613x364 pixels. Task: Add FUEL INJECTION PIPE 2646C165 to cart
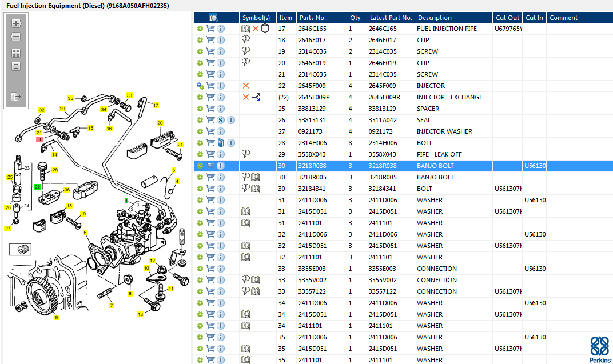(210, 29)
